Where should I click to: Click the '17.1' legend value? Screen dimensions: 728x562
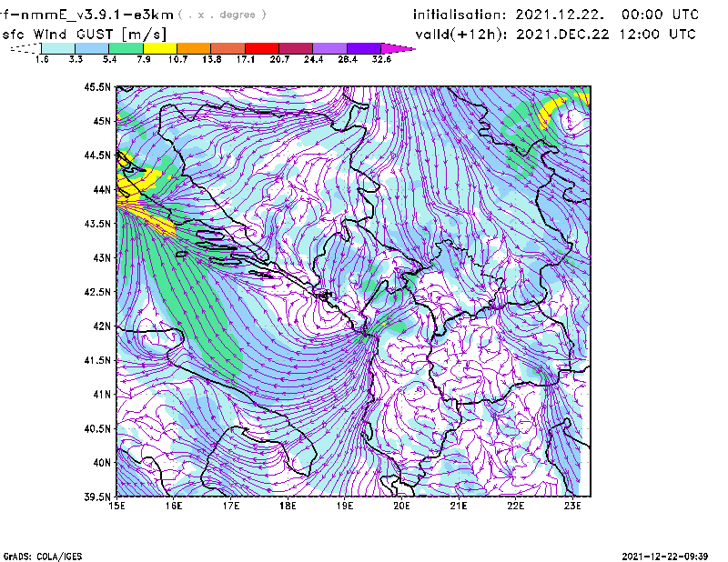(245, 59)
